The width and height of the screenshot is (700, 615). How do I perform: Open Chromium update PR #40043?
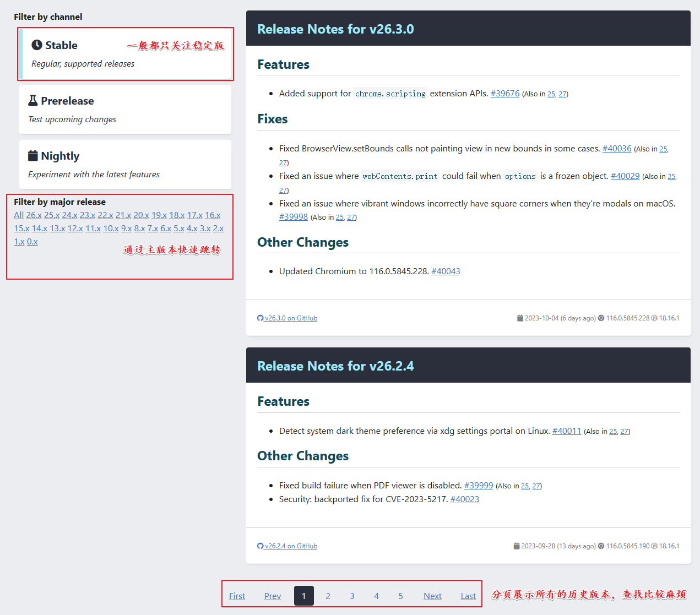click(446, 271)
